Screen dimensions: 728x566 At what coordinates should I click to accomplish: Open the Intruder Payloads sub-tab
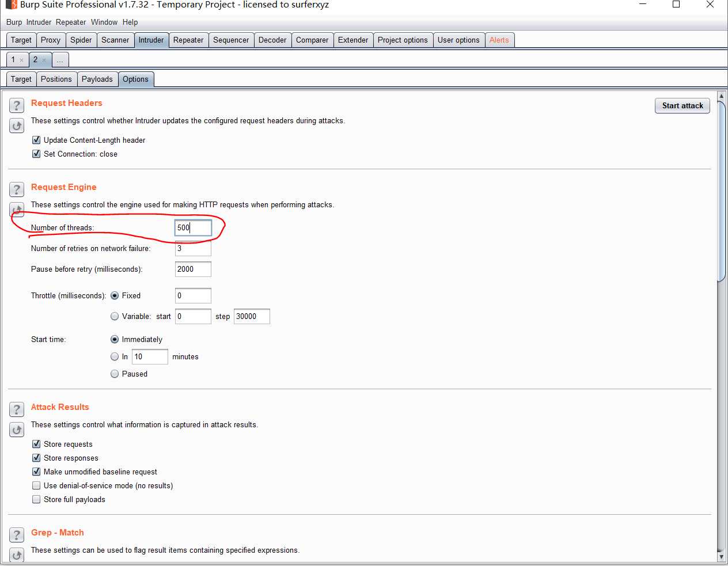[x=97, y=79]
